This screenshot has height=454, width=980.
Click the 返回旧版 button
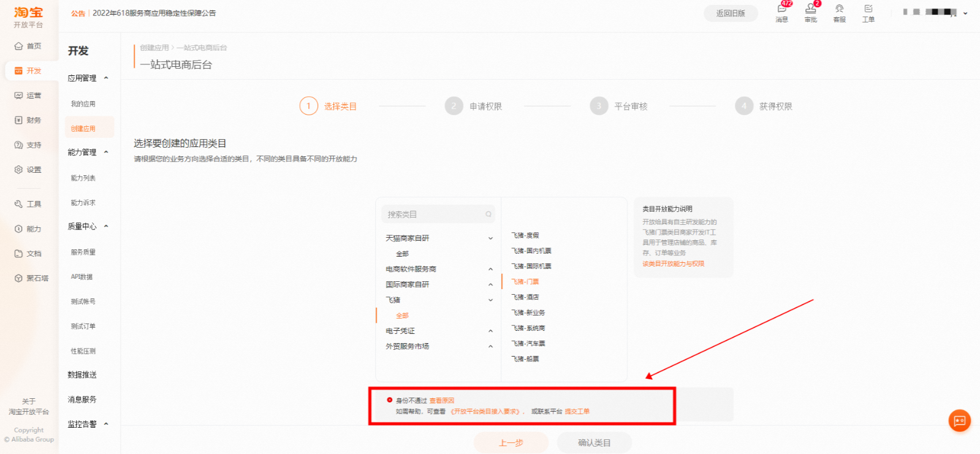(x=731, y=13)
